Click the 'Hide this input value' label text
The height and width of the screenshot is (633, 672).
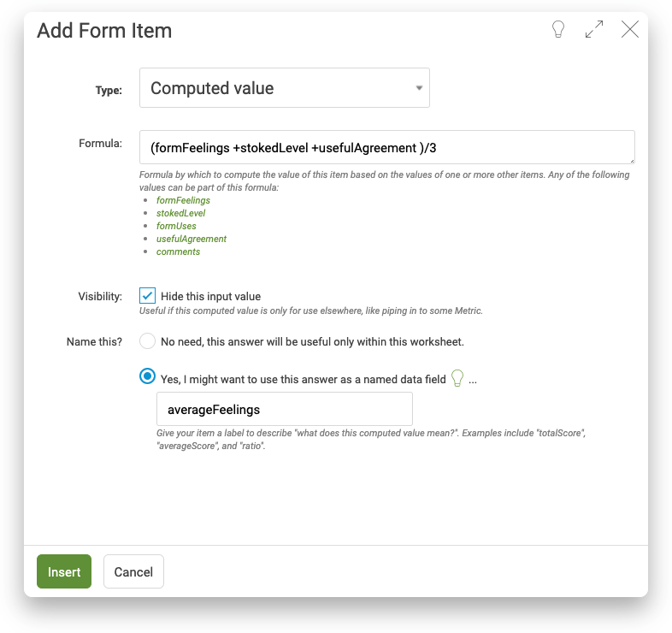[x=210, y=296]
